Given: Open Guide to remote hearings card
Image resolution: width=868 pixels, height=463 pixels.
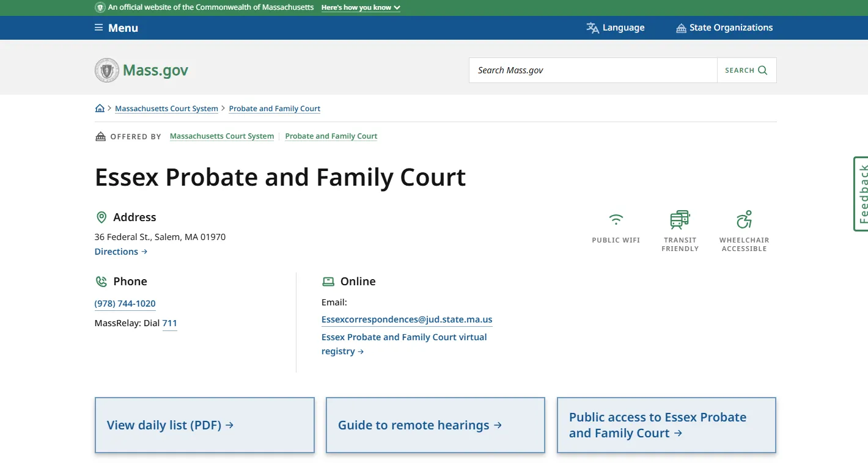Looking at the screenshot, I should coord(435,425).
